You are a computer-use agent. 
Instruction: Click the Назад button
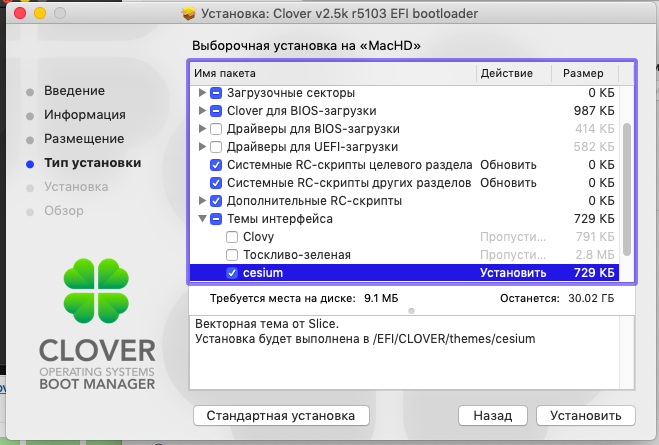coord(493,416)
